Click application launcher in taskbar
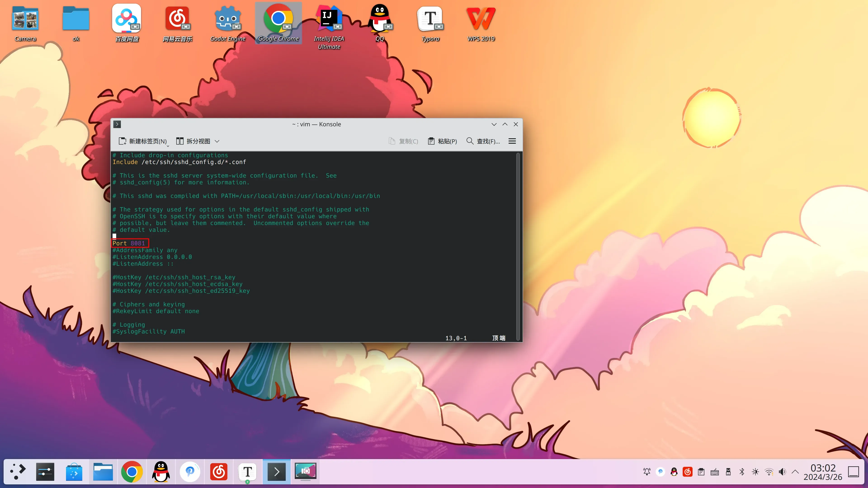 [18, 472]
